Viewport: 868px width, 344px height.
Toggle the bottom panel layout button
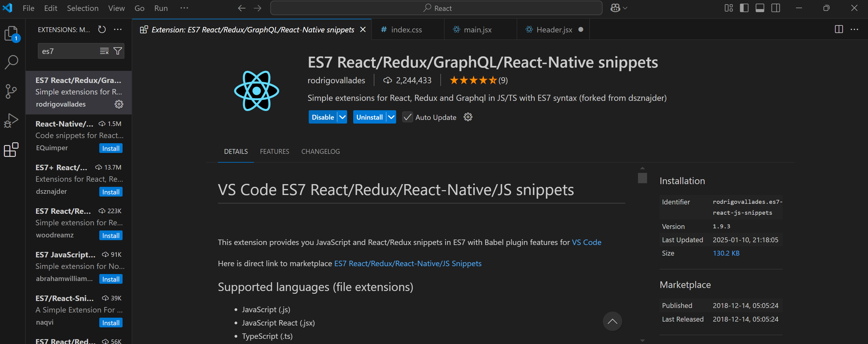coord(760,8)
